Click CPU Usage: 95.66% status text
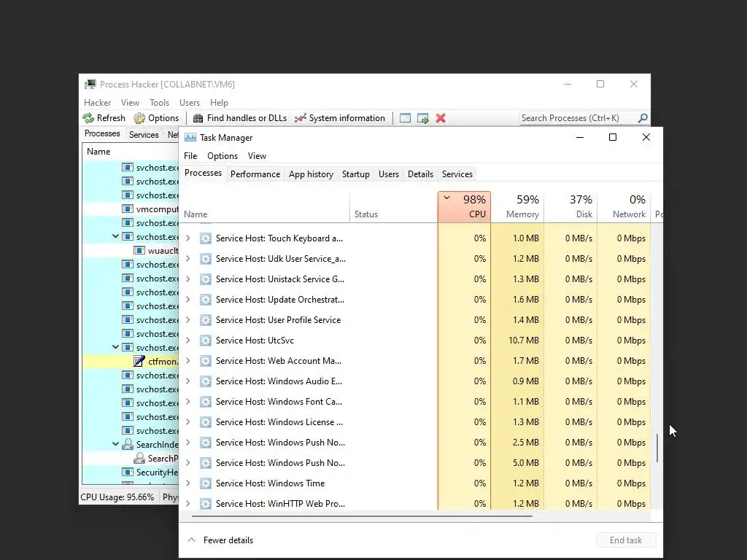Viewport: 747px width, 560px height. 117,497
